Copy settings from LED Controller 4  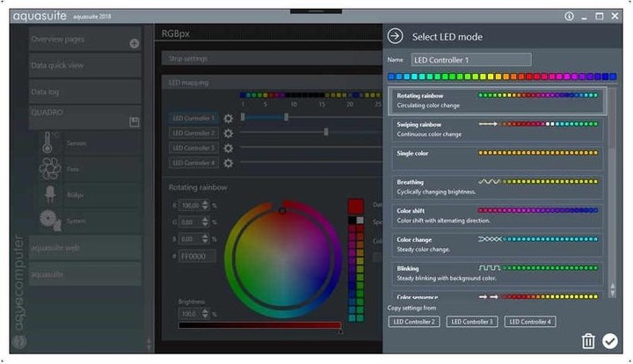pos(530,322)
